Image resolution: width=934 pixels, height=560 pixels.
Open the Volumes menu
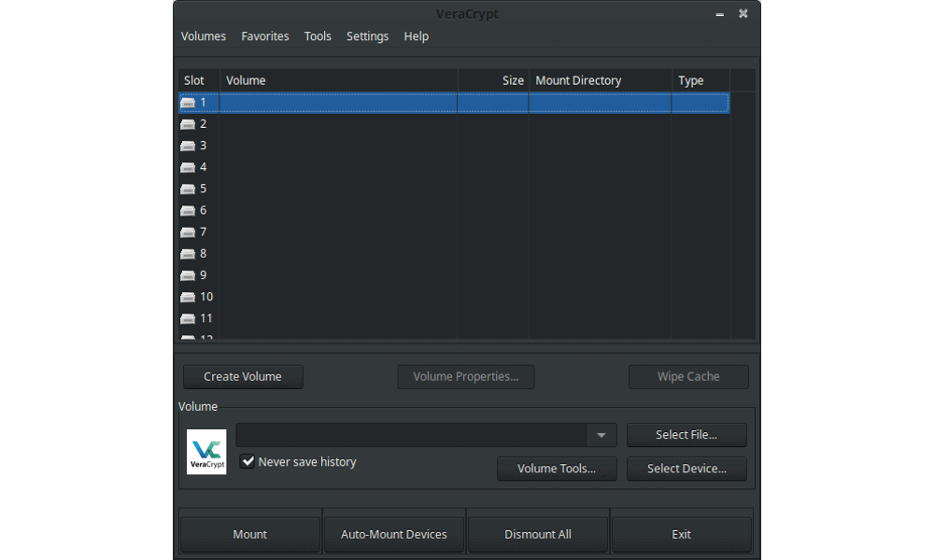pyautogui.click(x=204, y=36)
